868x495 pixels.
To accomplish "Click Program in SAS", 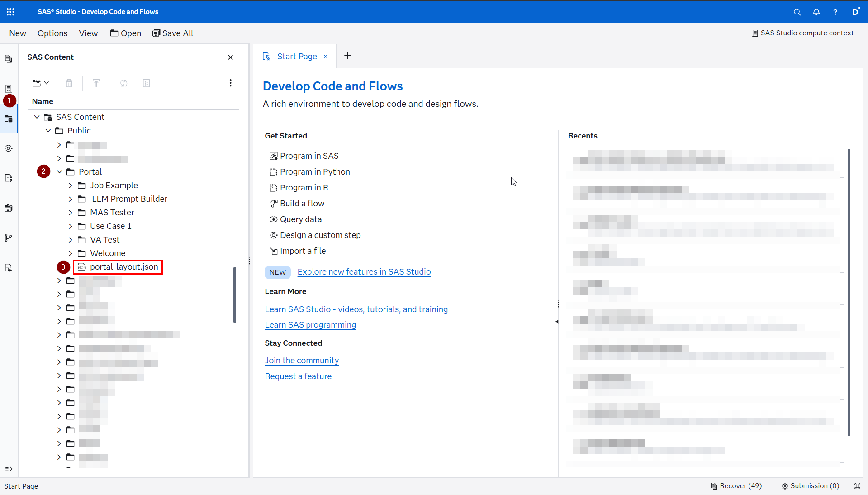I will [x=304, y=156].
